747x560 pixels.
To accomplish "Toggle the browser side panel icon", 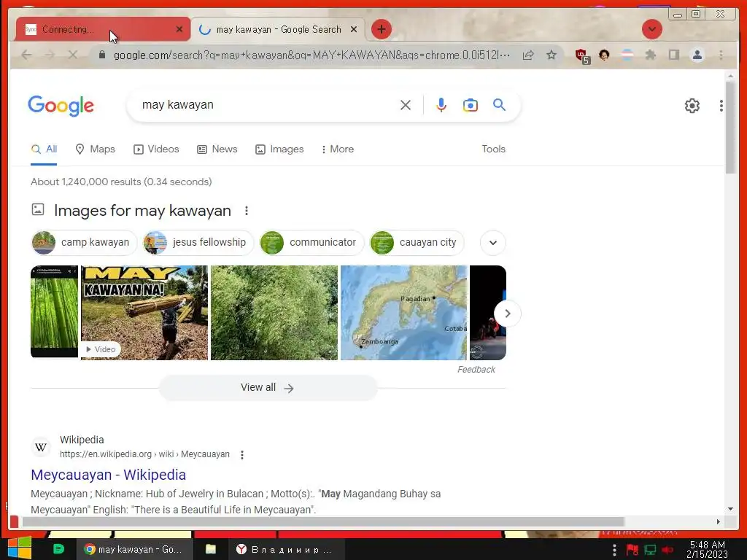I will coord(673,55).
